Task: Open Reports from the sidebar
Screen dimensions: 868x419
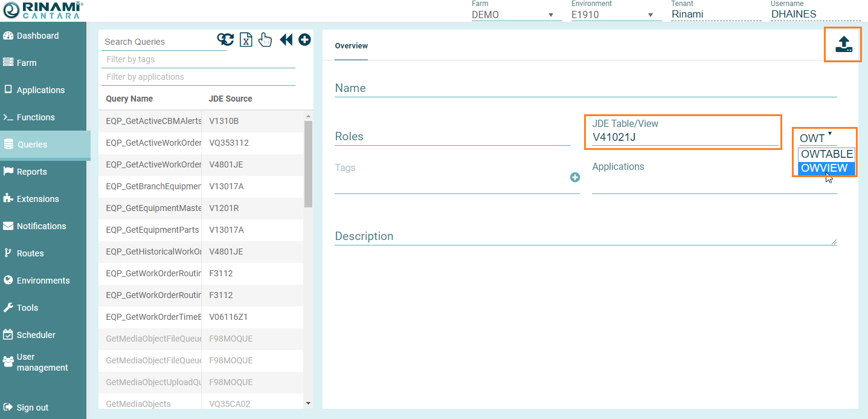Action: coord(31,172)
